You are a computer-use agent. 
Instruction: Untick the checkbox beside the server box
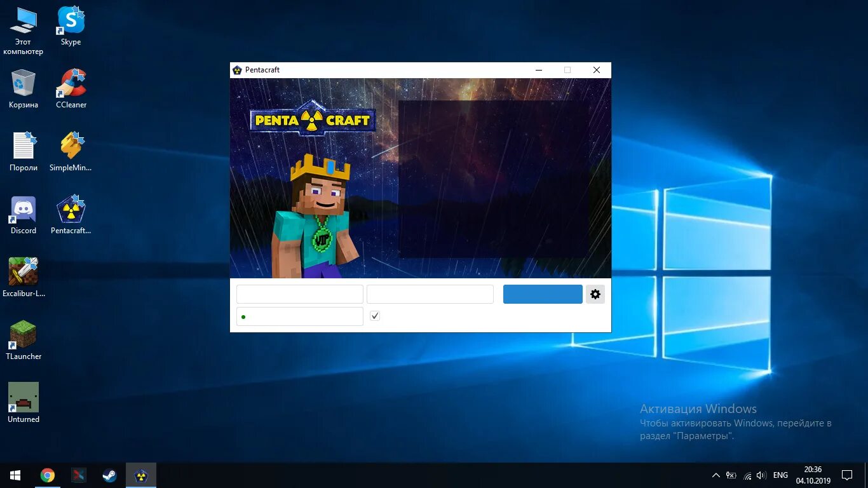375,316
